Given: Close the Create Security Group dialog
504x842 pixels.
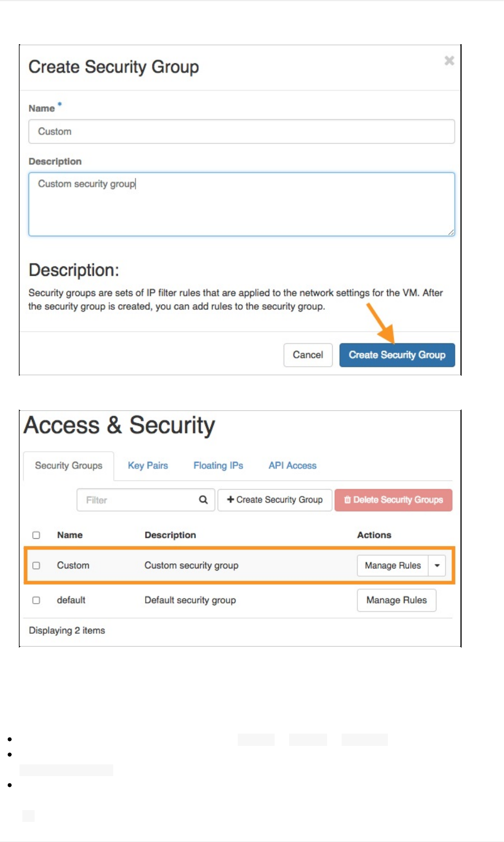Looking at the screenshot, I should tap(449, 61).
